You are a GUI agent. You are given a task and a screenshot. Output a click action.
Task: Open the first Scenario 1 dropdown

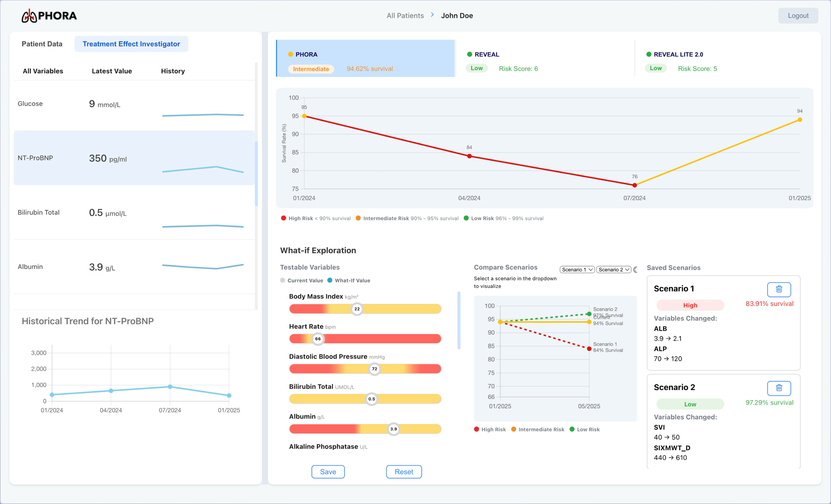tap(577, 269)
